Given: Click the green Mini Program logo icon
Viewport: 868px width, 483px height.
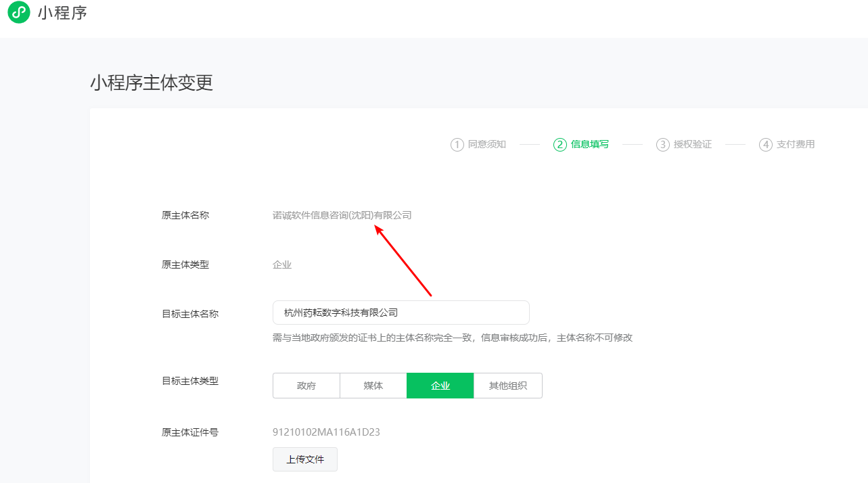Looking at the screenshot, I should 18,12.
